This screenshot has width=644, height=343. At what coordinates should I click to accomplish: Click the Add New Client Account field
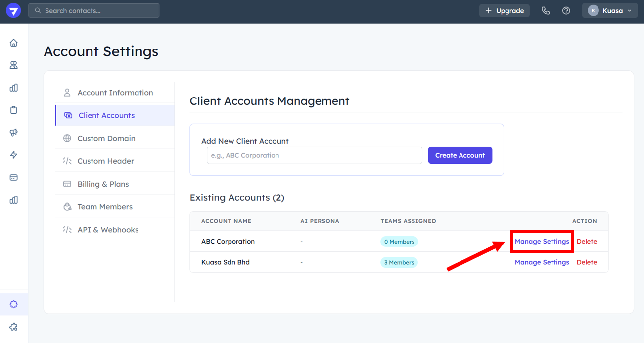314,155
